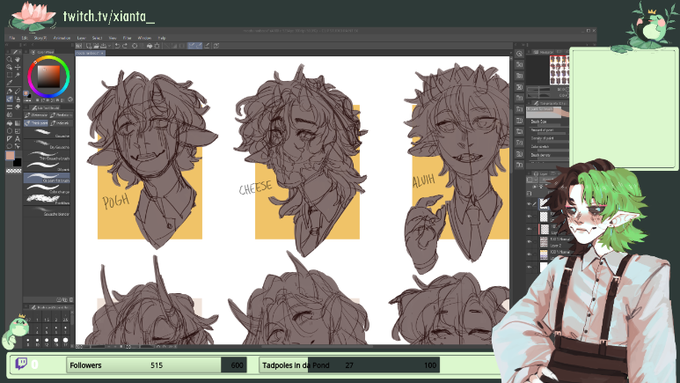Viewport: 680px width, 383px height.
Task: Toggle visibility eye of topmost pen-marked layer
Action: tap(529, 204)
